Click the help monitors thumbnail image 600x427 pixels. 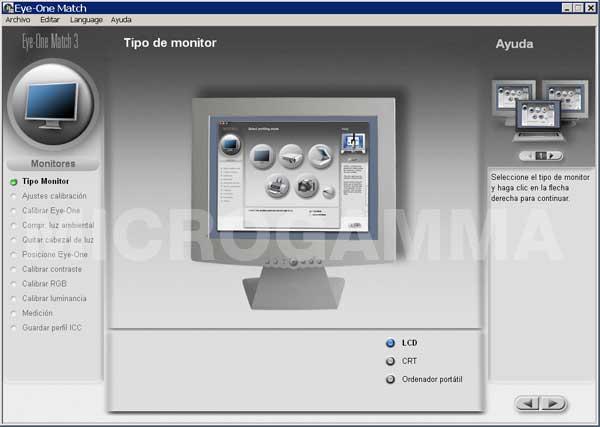(540, 110)
